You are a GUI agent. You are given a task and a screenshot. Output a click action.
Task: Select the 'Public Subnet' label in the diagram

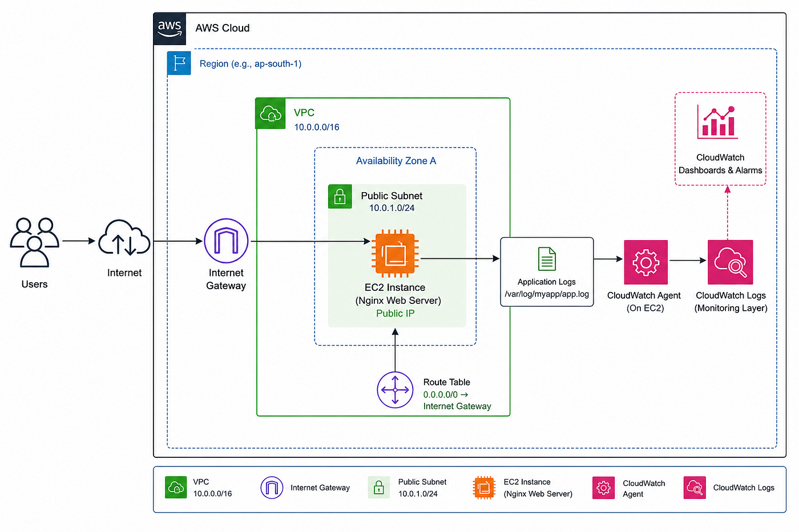pos(392,196)
